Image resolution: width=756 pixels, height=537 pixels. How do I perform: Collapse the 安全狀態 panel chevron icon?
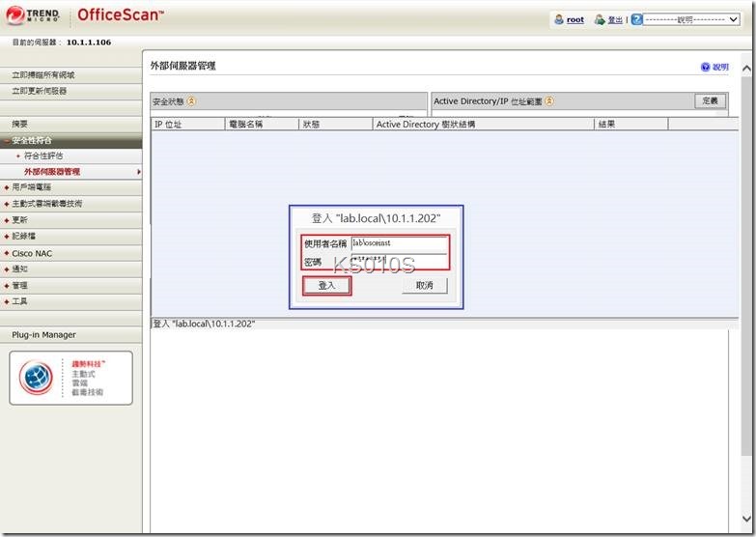[x=191, y=100]
